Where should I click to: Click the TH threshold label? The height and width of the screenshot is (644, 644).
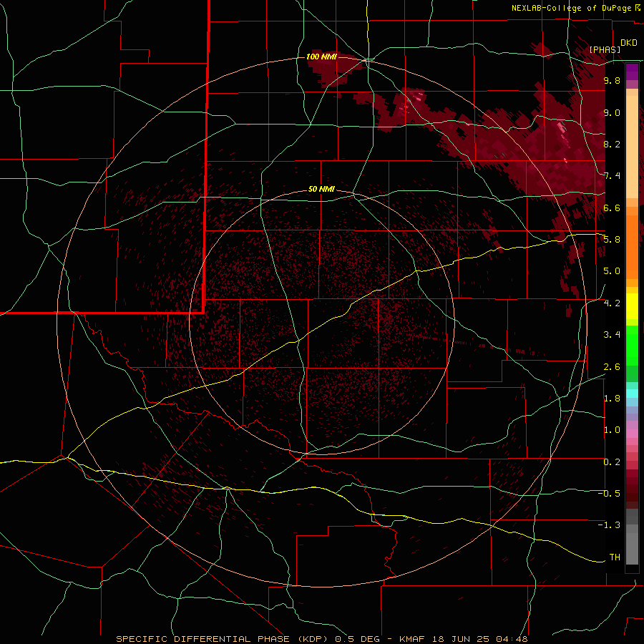pyautogui.click(x=615, y=557)
